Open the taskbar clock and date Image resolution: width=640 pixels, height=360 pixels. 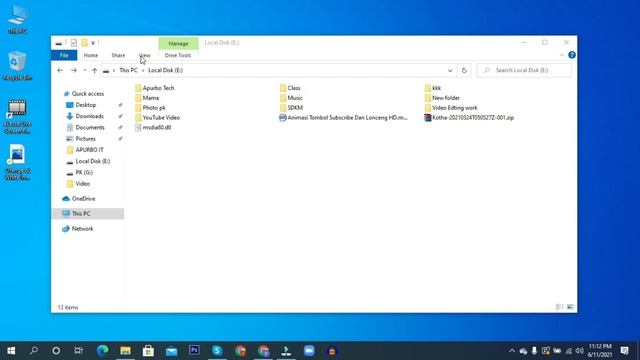pyautogui.click(x=600, y=351)
